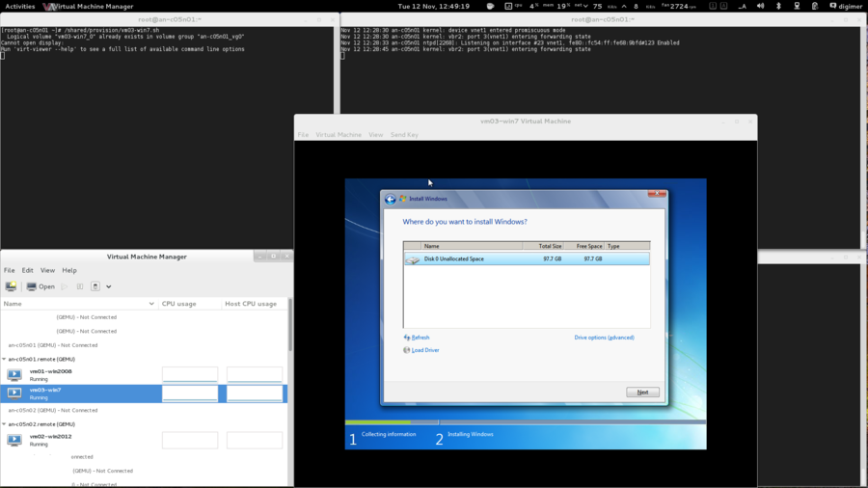The width and height of the screenshot is (868, 488).
Task: Click the vm01-win2008 CPU usage graph
Action: click(x=190, y=374)
